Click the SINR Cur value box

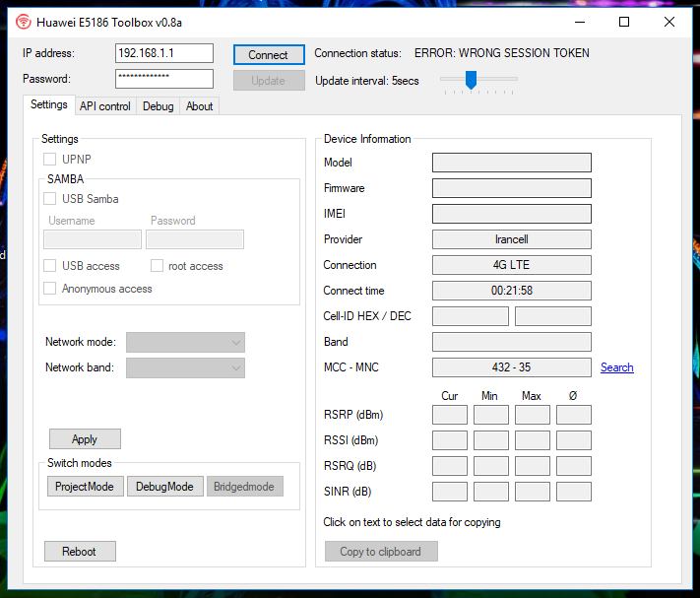(x=450, y=492)
